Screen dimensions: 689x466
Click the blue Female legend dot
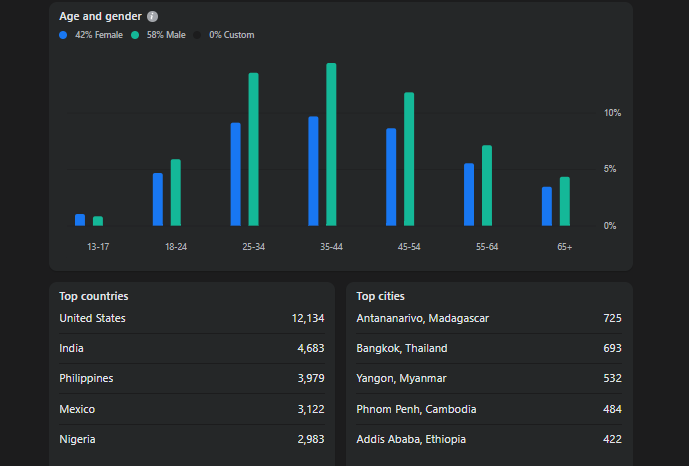click(x=64, y=35)
